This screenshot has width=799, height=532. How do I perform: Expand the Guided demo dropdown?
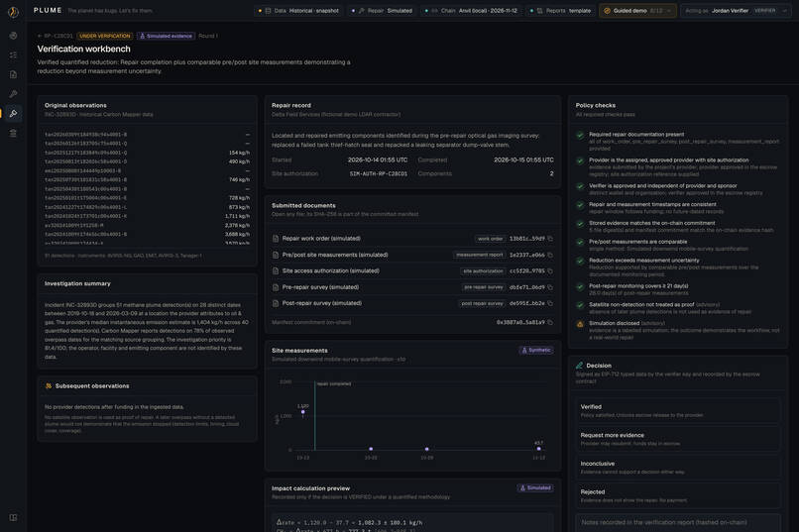637,11
